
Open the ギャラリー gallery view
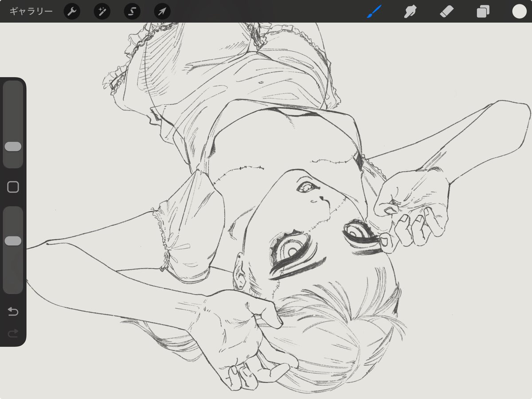[x=31, y=12]
